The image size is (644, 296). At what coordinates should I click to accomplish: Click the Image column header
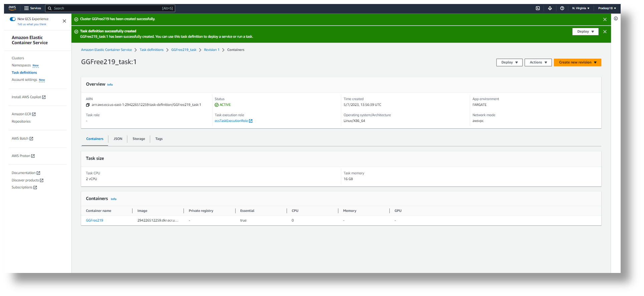click(142, 211)
